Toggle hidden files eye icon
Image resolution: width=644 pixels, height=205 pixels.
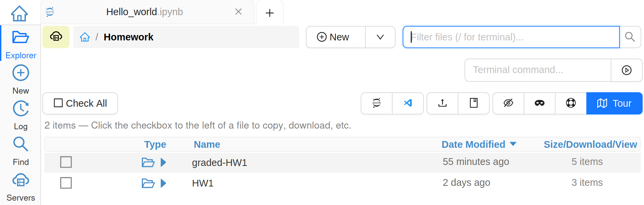pos(508,103)
